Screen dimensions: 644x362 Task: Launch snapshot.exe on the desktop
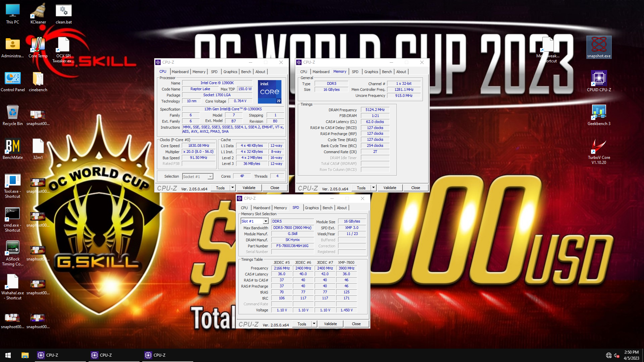[599, 48]
